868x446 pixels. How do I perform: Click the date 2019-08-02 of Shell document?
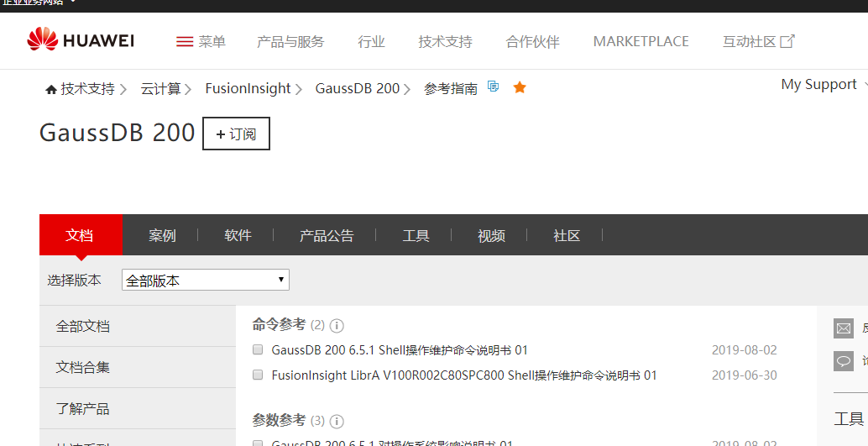click(x=744, y=350)
